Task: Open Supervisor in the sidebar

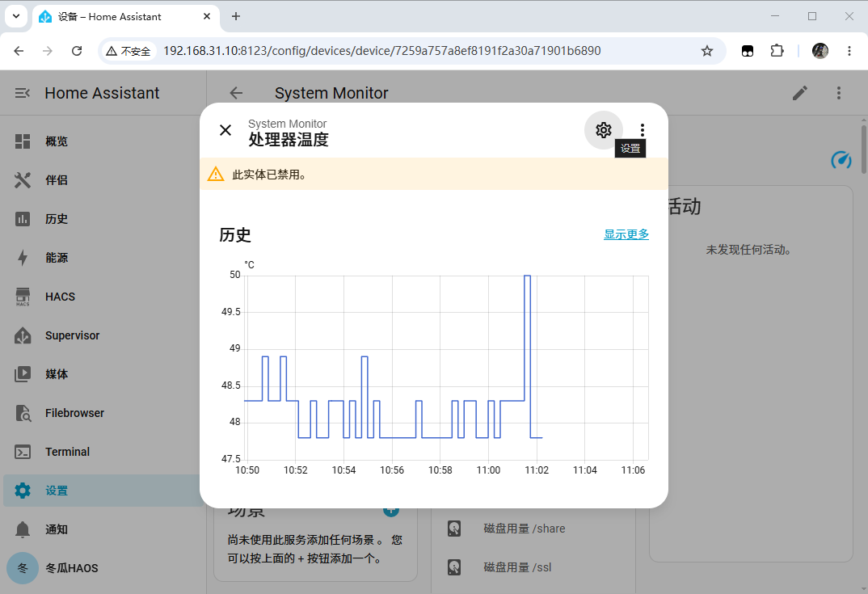Action: click(103, 335)
